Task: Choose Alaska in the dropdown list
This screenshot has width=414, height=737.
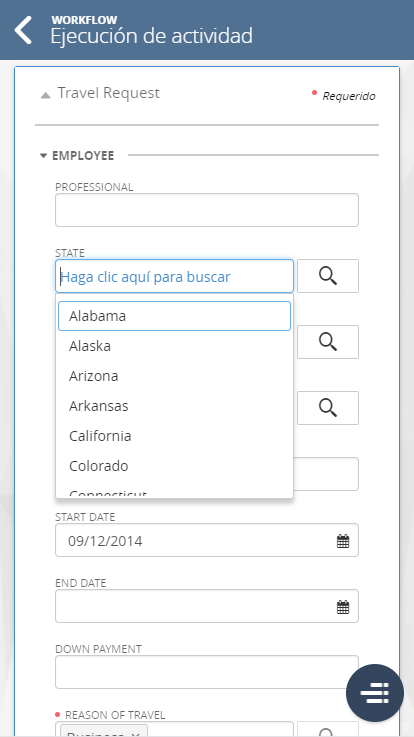Action: click(x=174, y=346)
